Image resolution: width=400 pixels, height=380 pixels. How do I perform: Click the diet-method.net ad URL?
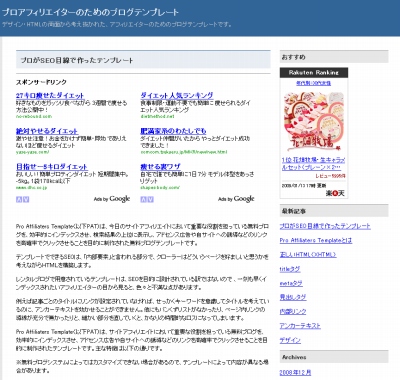pyautogui.click(x=157, y=116)
